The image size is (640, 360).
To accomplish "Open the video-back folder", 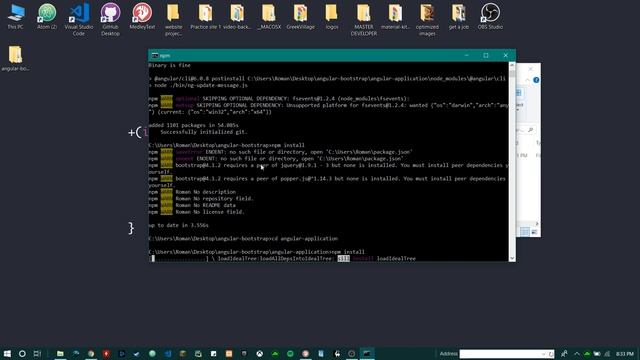I will pyautogui.click(x=237, y=16).
